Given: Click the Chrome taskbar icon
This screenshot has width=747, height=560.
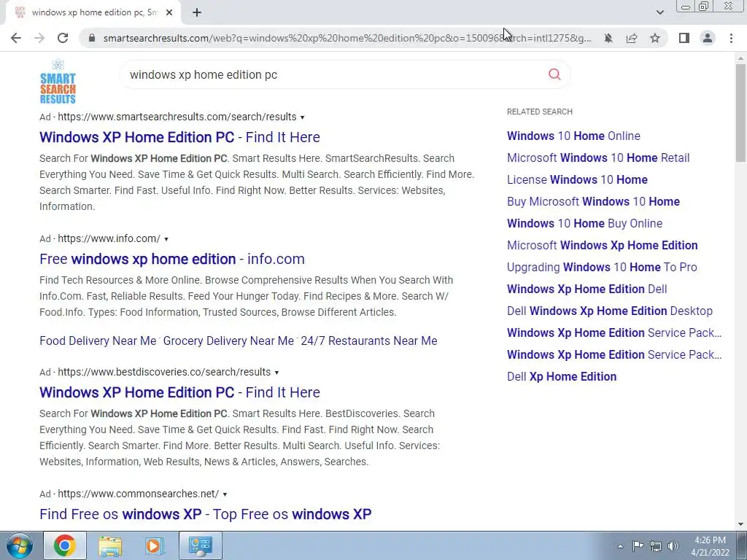Looking at the screenshot, I should tap(65, 545).
